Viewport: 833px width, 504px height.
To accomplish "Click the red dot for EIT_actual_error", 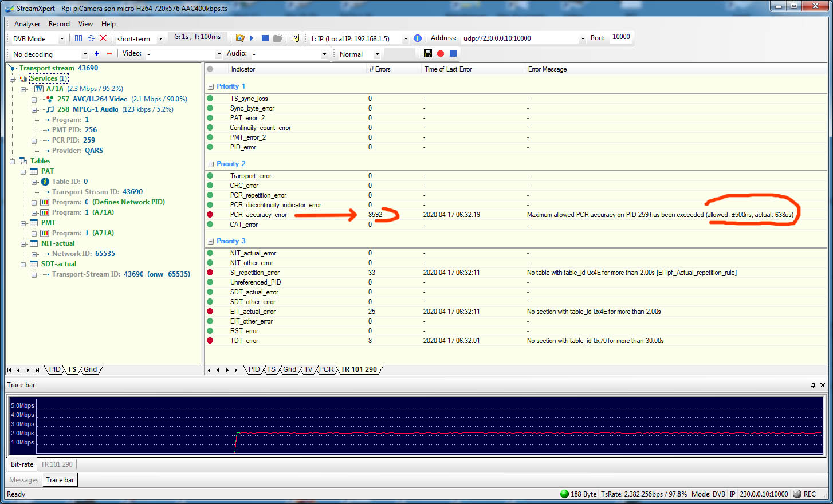I will [x=210, y=312].
